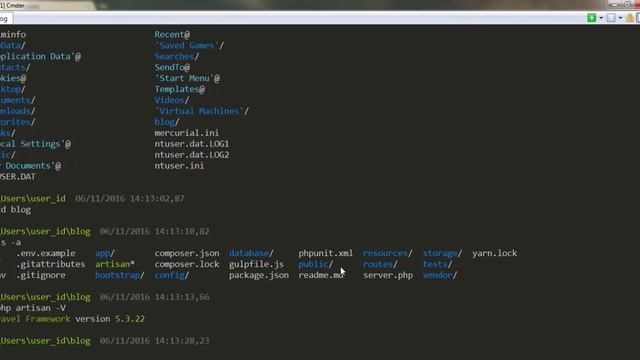Click the tests/ folder entry
The width and height of the screenshot is (640, 360).
point(438,264)
